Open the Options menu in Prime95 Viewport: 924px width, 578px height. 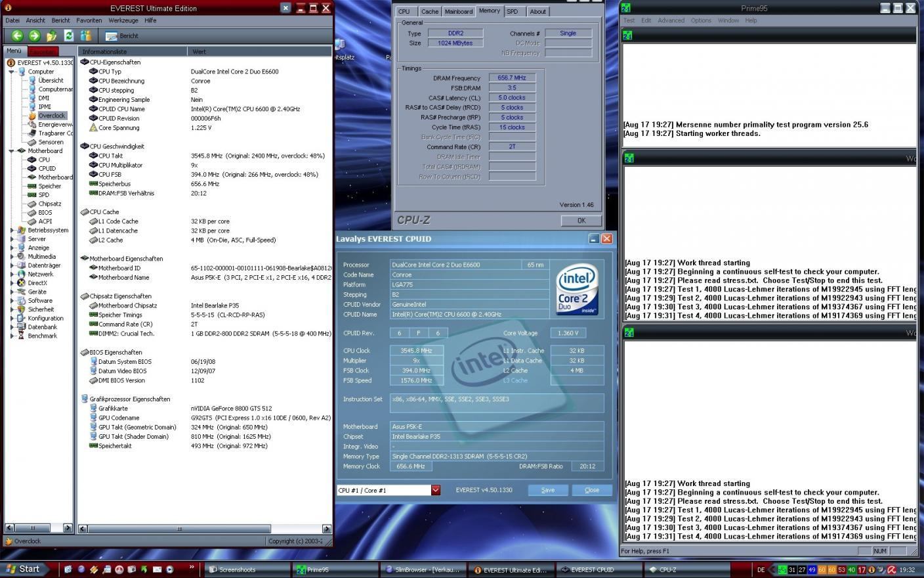point(701,20)
